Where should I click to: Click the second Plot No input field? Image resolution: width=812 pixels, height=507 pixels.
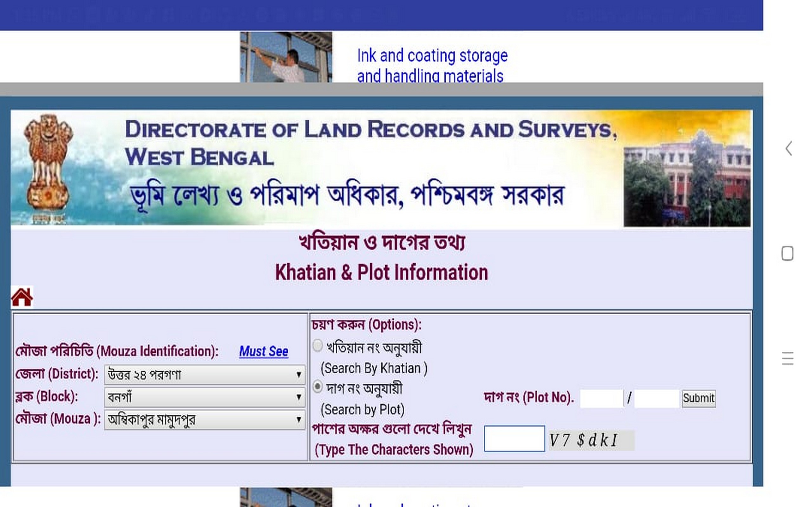[656, 398]
